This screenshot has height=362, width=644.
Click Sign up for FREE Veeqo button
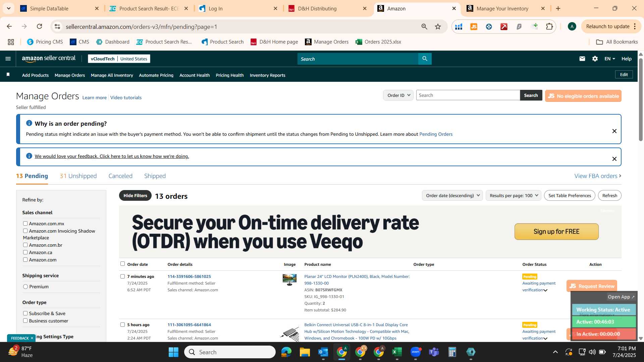(x=556, y=232)
